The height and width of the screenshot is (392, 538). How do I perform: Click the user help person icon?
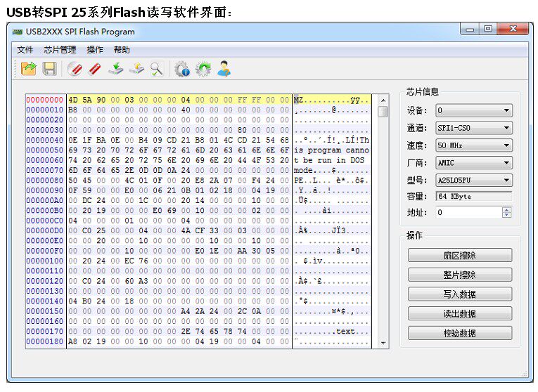[x=224, y=69]
